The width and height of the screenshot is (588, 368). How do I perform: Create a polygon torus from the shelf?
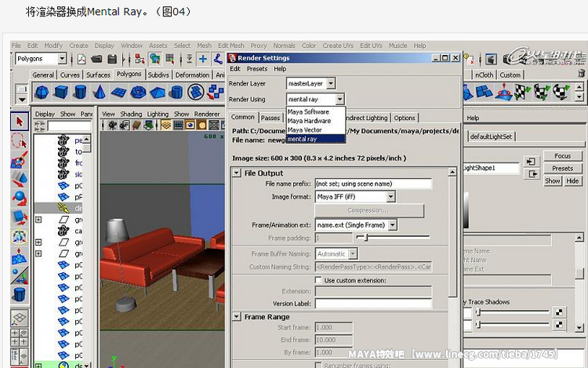tap(138, 93)
